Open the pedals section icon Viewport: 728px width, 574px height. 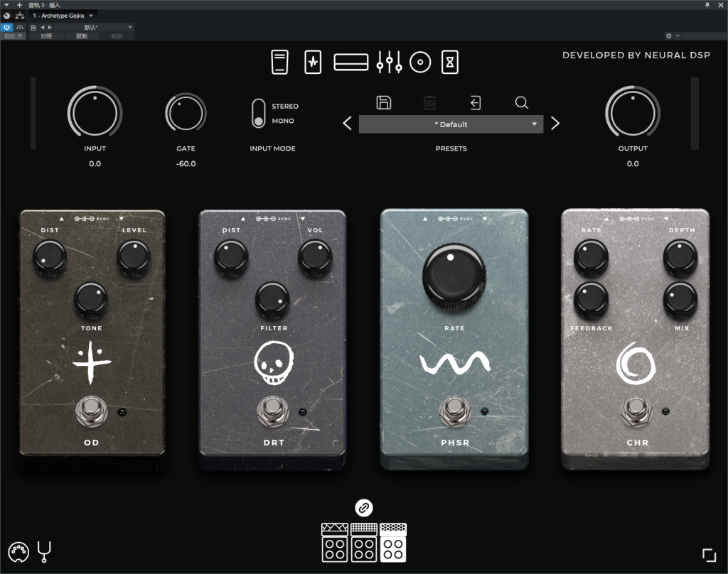[x=279, y=63]
